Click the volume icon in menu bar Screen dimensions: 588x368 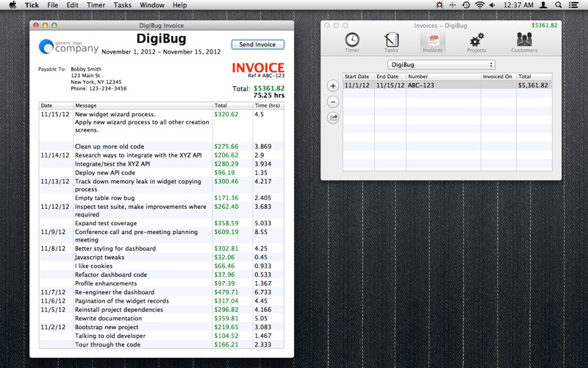tap(492, 5)
